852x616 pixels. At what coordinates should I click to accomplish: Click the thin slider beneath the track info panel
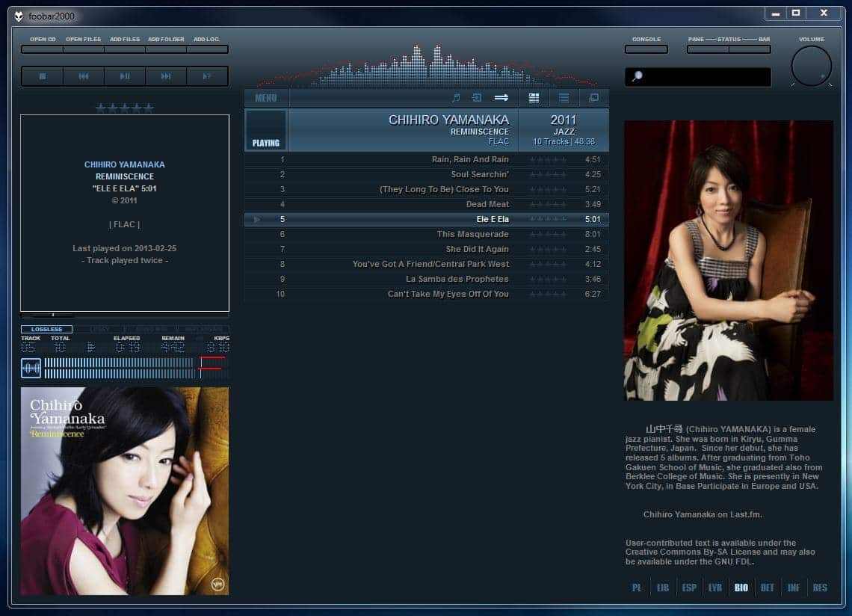click(124, 315)
